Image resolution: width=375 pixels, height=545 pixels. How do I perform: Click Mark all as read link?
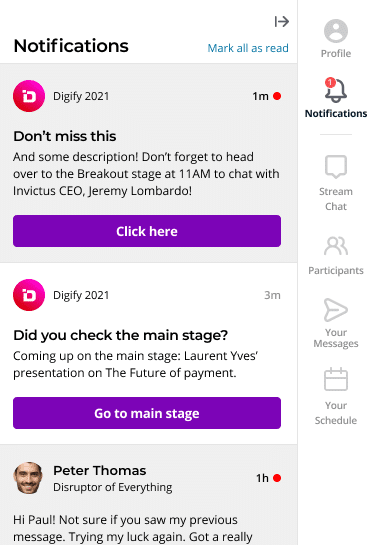pyautogui.click(x=248, y=48)
